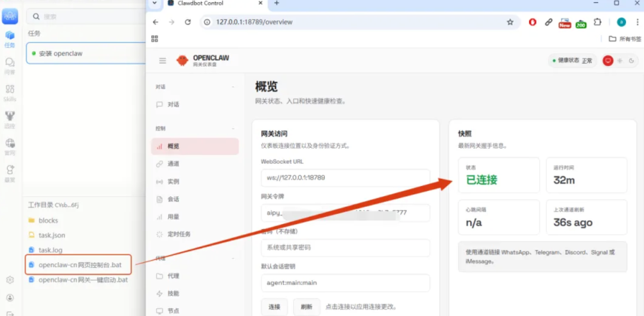Open 技能 skills in sidebar
Viewport: 644px width, 316px height.
195,293
